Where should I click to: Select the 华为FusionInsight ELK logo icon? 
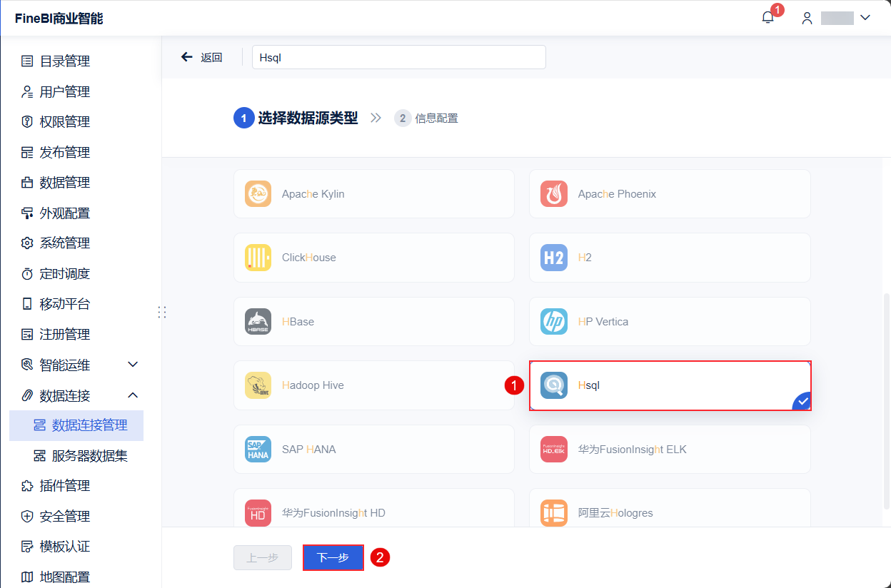pyautogui.click(x=554, y=450)
